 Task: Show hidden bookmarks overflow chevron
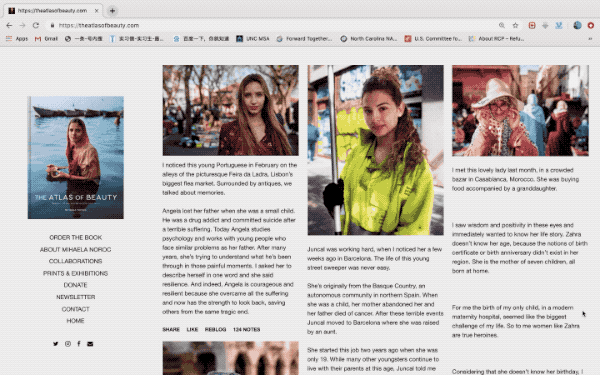pyautogui.click(x=590, y=39)
